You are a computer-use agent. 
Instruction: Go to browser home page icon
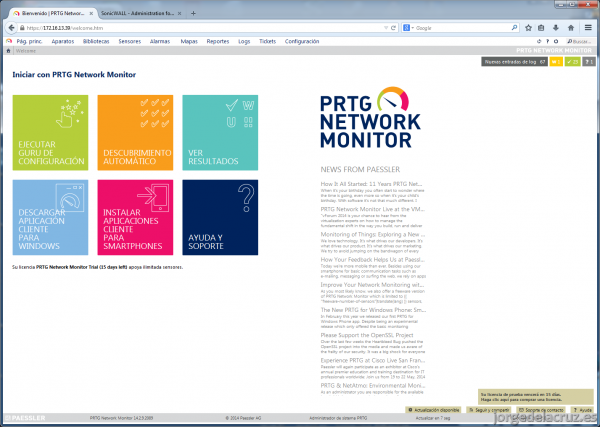(x=571, y=28)
